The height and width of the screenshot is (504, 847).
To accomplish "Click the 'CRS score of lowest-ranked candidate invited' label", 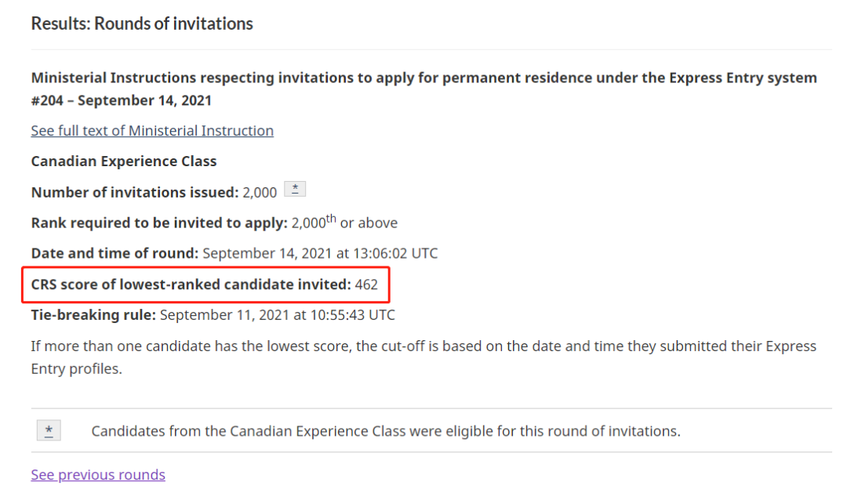I will tap(191, 285).
